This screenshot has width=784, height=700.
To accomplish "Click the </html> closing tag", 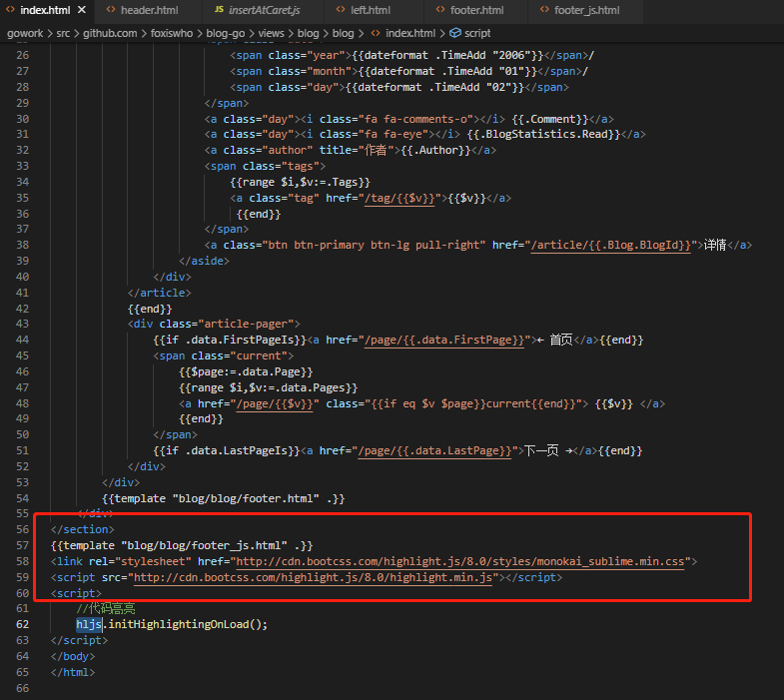I will coord(73,672).
